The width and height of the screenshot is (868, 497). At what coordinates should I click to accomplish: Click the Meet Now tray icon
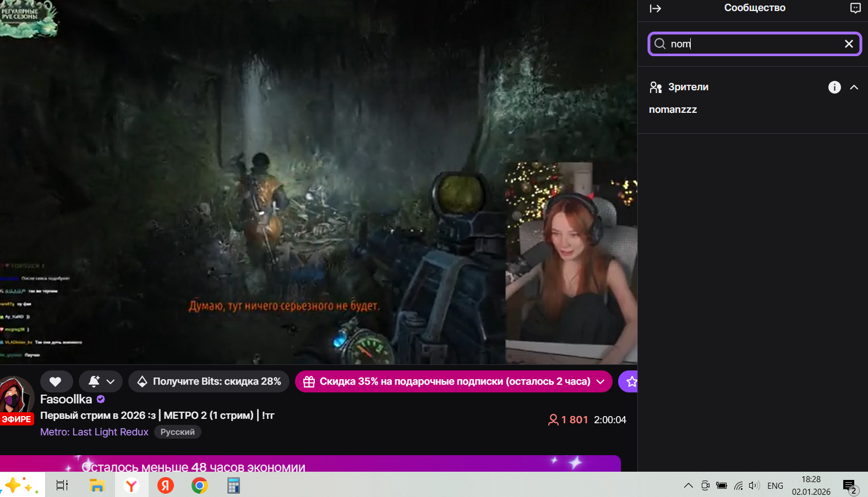[705, 485]
